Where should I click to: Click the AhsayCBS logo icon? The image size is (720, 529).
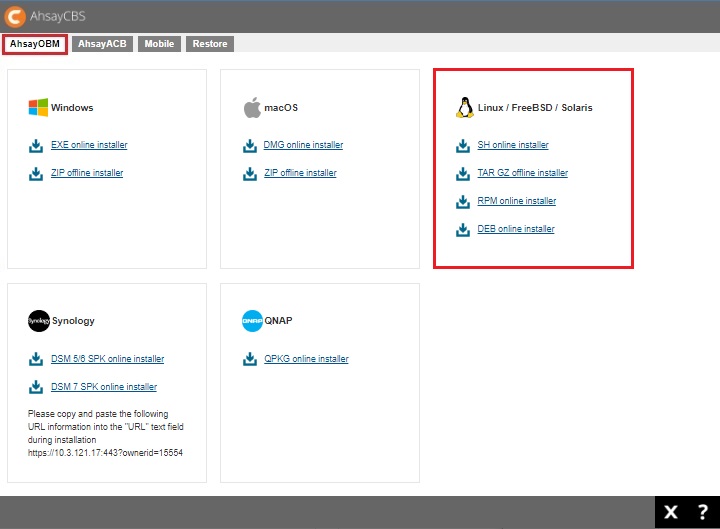[x=16, y=17]
